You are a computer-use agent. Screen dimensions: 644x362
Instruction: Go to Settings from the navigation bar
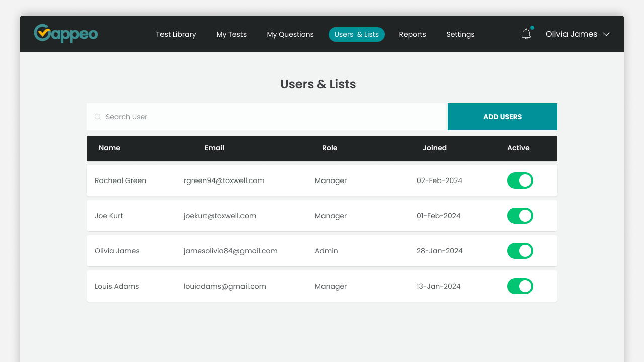[460, 34]
